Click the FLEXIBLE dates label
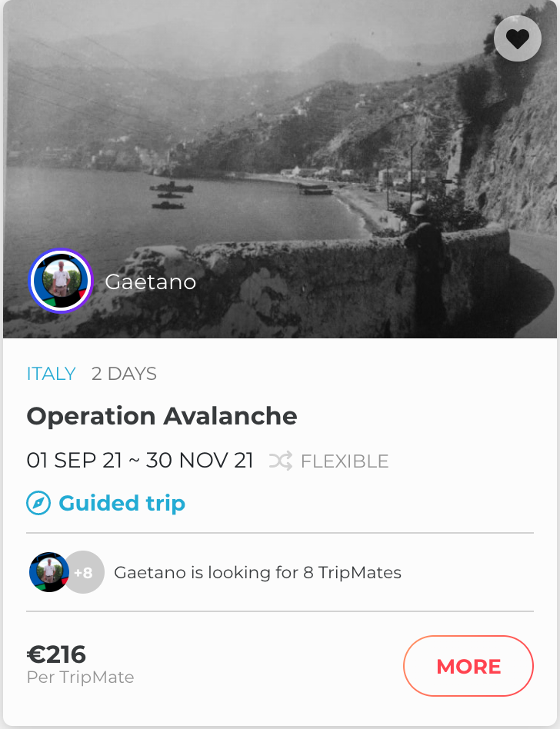This screenshot has width=560, height=729. coord(345,461)
